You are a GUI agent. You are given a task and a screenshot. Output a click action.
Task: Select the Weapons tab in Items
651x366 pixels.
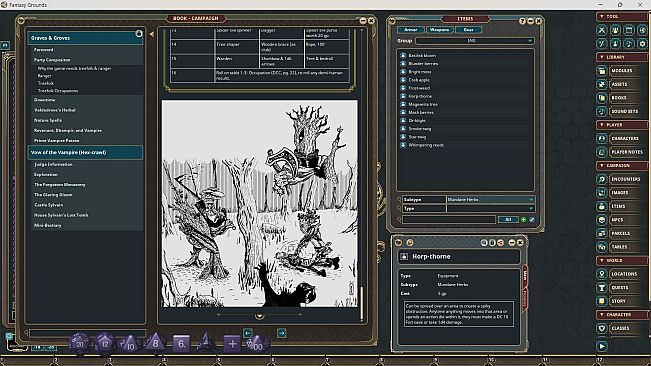439,30
